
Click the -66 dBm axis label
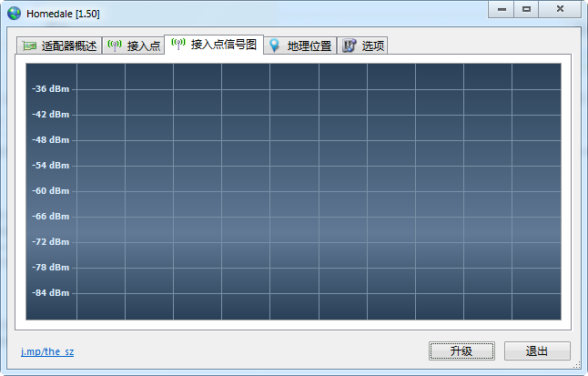[x=51, y=217]
